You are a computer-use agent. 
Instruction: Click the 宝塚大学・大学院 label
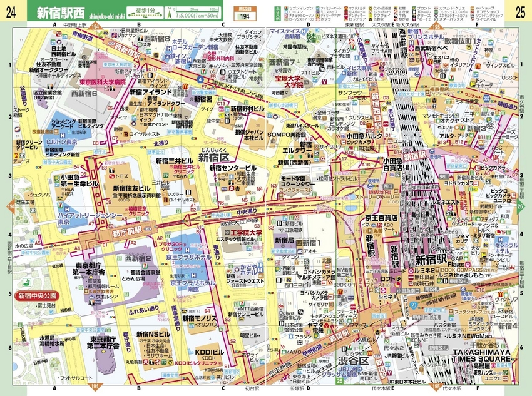point(289,82)
